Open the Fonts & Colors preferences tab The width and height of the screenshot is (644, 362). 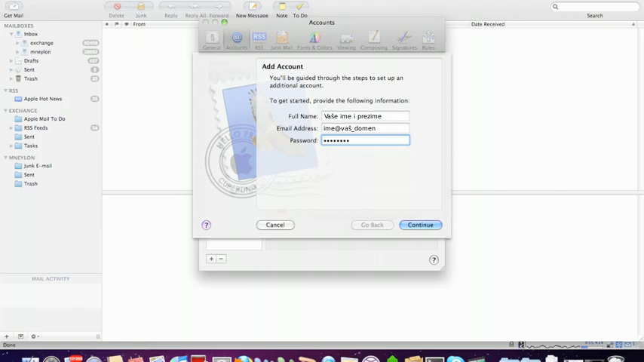314,40
